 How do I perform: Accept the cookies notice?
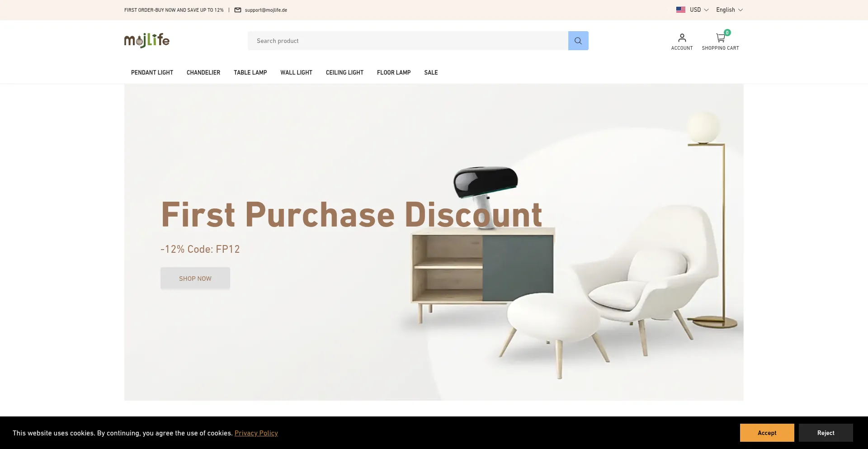coord(767,433)
